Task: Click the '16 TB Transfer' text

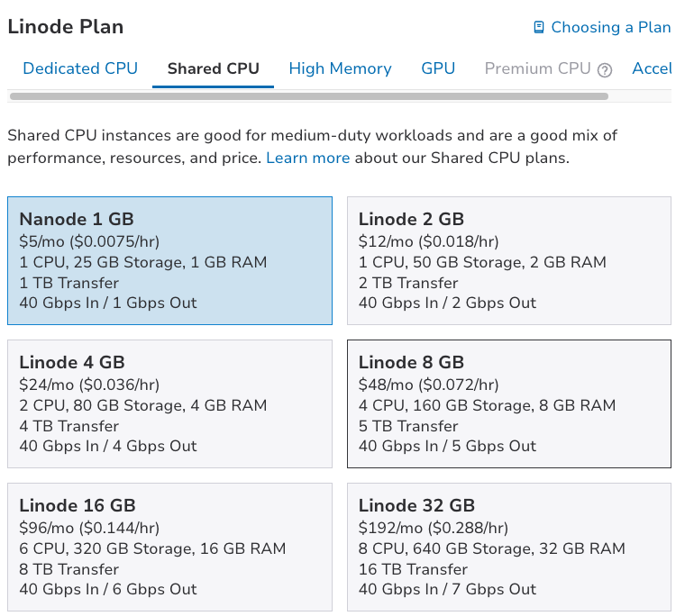Action: (413, 569)
